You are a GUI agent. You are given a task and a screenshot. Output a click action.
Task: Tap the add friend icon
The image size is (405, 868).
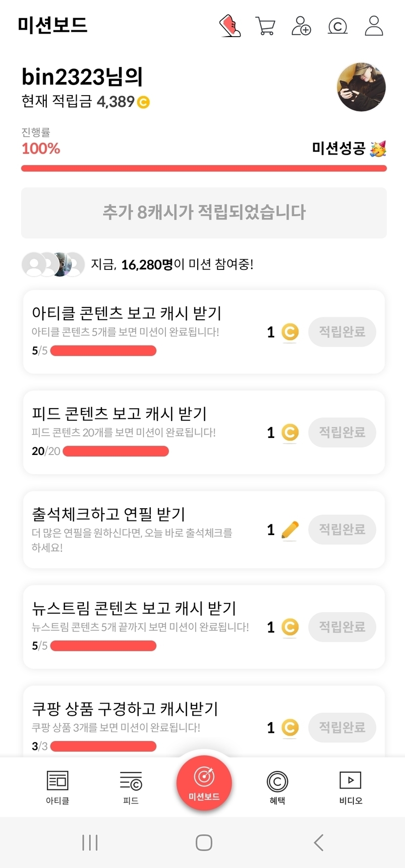pos(301,26)
